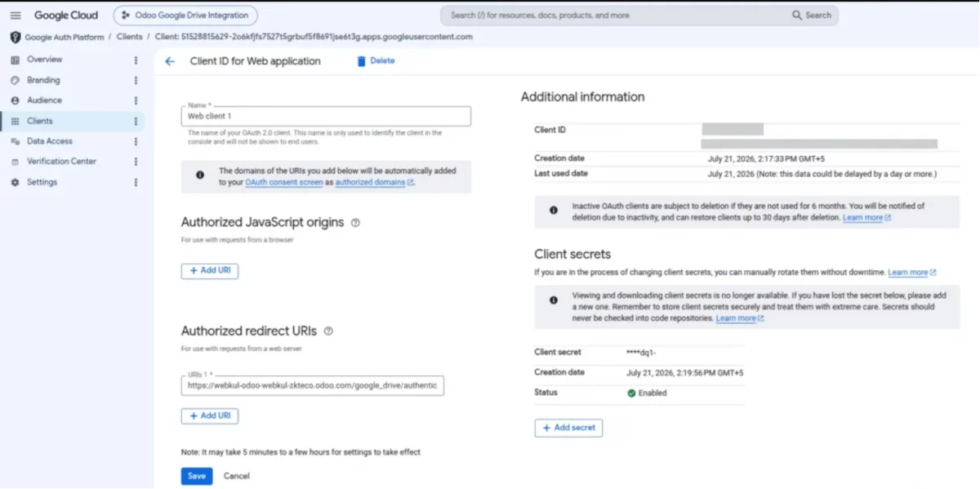Screen dimensions: 980x489
Task: Open Learn more about storing secrets securely
Action: coord(740,318)
